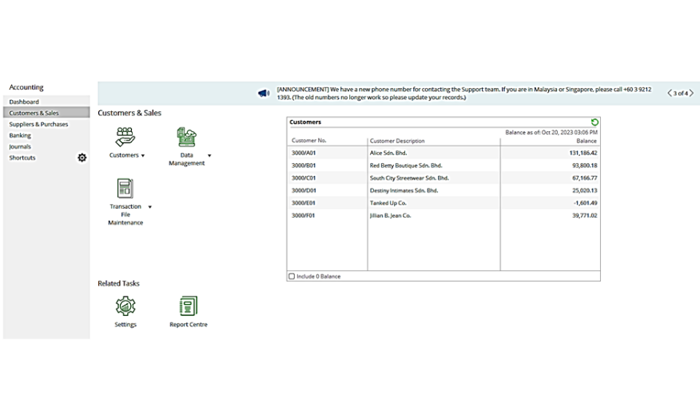The width and height of the screenshot is (700, 420).
Task: Sort by the Customer No. column header
Action: pos(309,141)
